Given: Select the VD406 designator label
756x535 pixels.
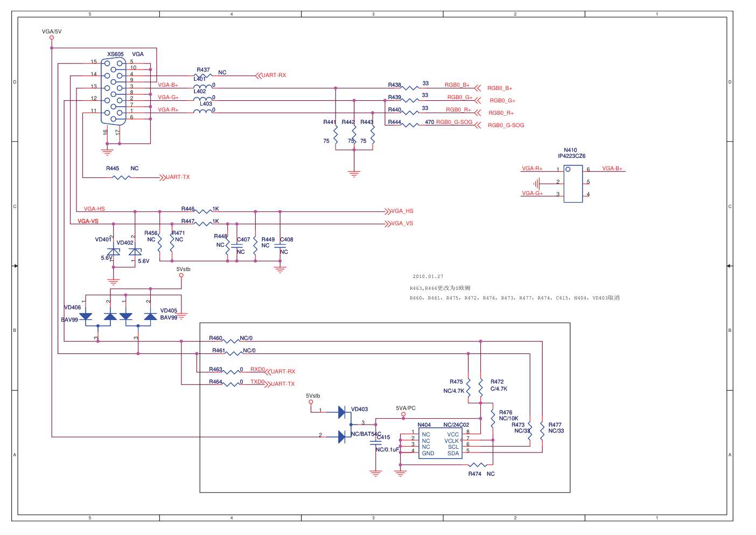Looking at the screenshot, I should point(73,308).
